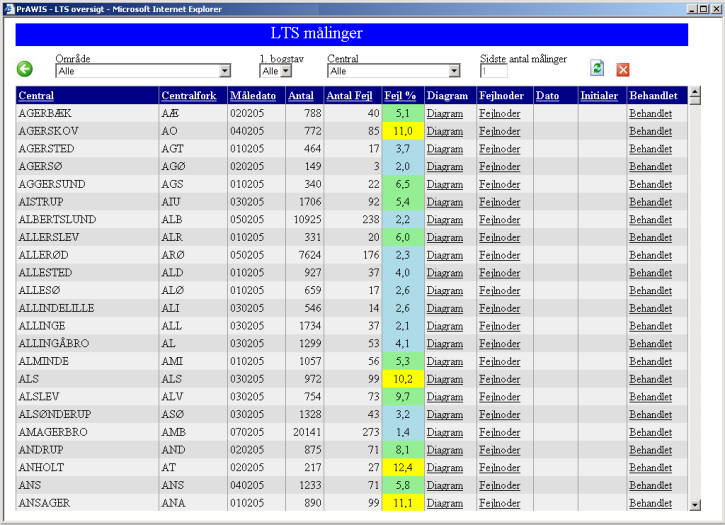
Task: Click yellow 10,2 Fejl % cell for ALS
Action: (403, 379)
